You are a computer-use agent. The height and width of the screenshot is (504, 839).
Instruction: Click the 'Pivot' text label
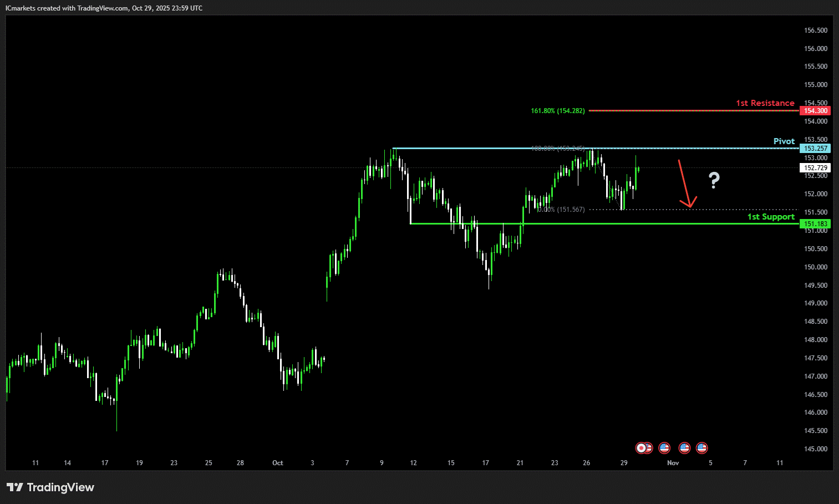784,141
